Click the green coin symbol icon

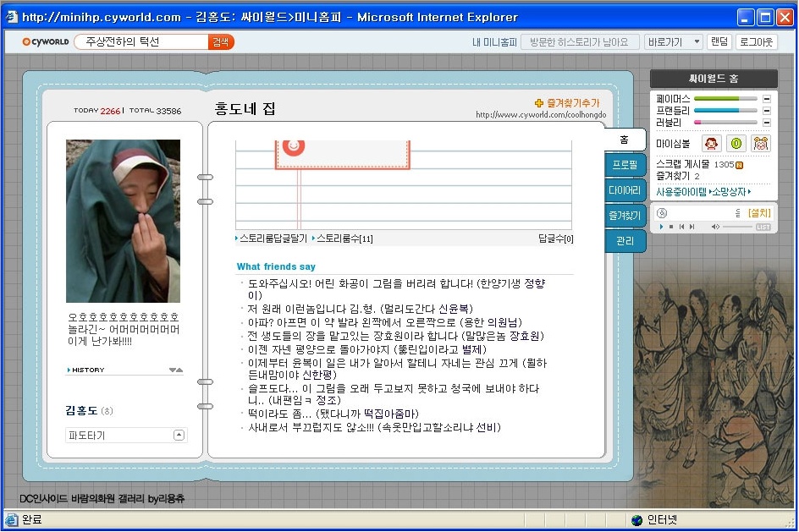pos(736,144)
